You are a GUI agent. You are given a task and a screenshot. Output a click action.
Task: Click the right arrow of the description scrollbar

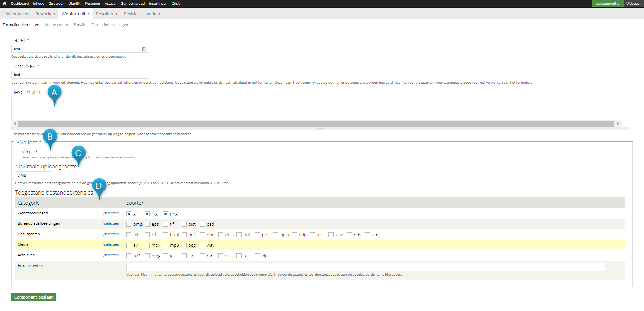pos(618,124)
